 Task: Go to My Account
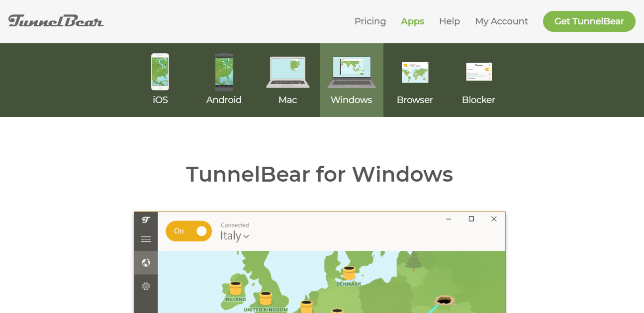pyautogui.click(x=501, y=21)
